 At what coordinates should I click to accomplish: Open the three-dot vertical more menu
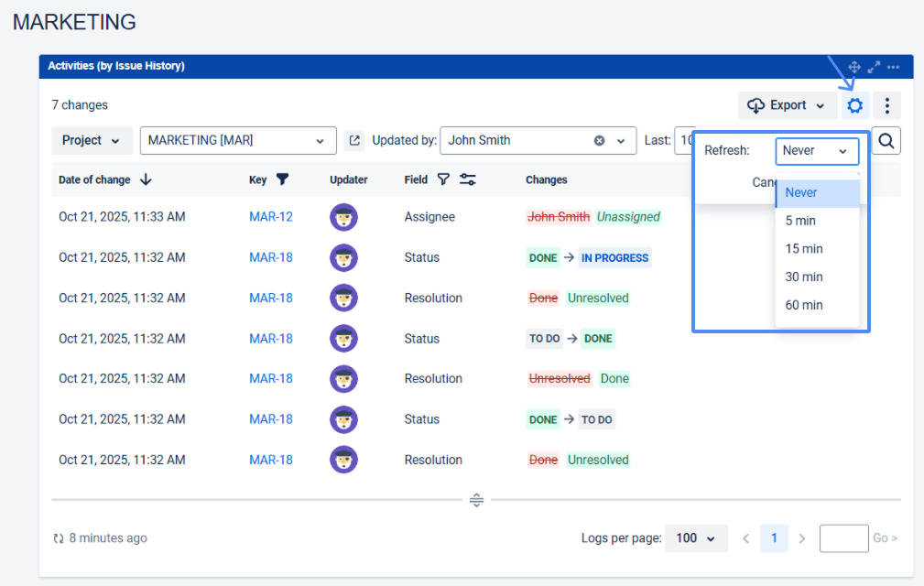[886, 105]
